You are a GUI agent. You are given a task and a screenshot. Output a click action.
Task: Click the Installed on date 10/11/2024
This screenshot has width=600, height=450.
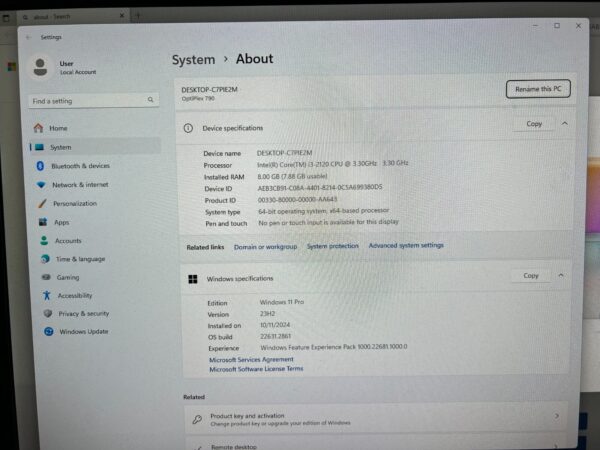click(x=275, y=325)
